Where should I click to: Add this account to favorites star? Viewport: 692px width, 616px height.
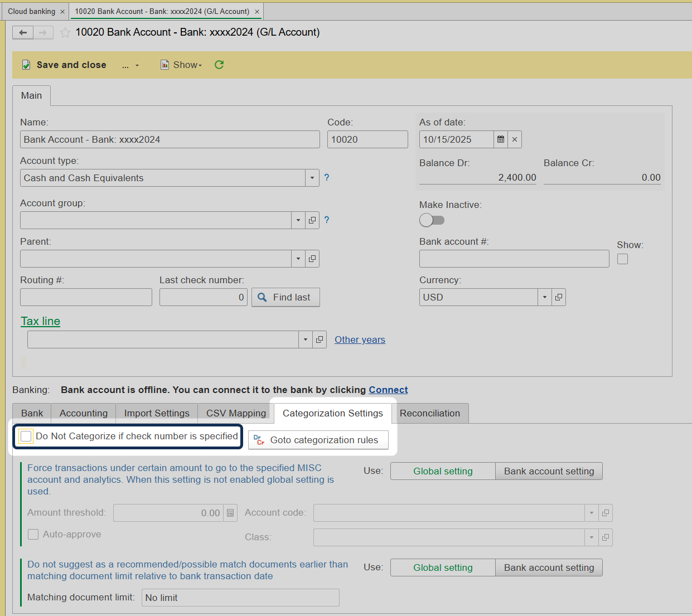tap(65, 33)
